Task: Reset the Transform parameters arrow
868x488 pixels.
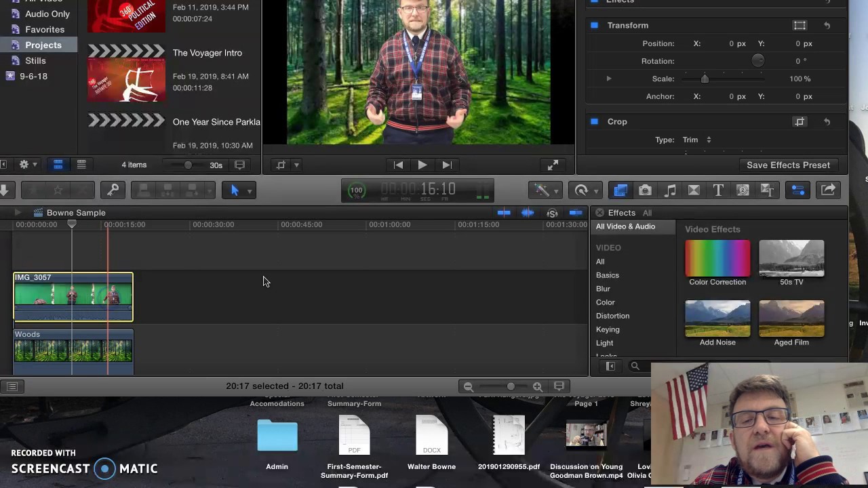Action: (827, 25)
